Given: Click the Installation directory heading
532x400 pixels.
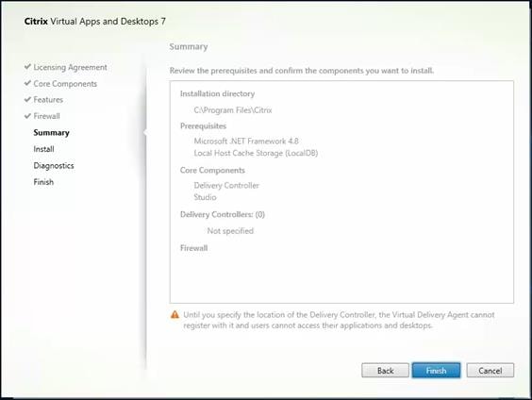Looking at the screenshot, I should pos(218,93).
